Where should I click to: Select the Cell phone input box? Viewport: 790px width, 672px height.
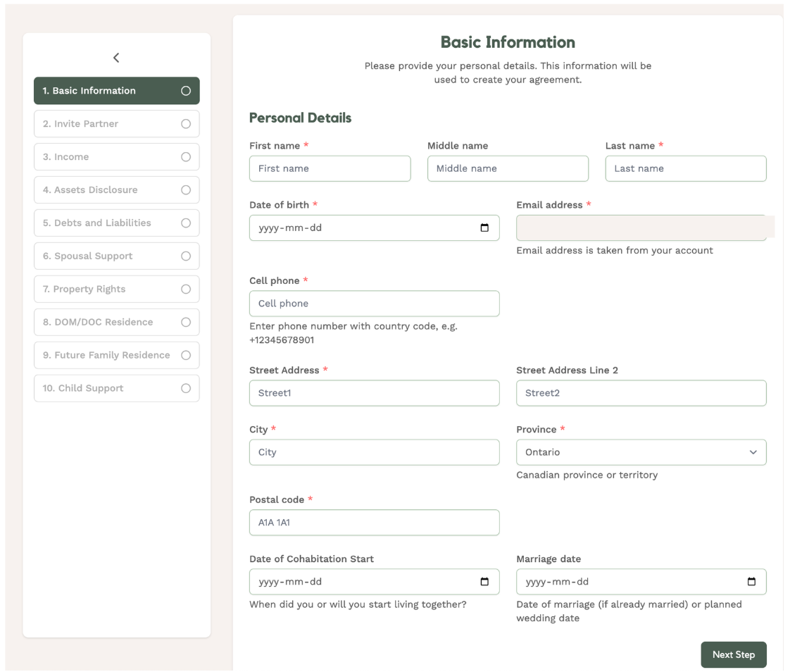pos(374,304)
